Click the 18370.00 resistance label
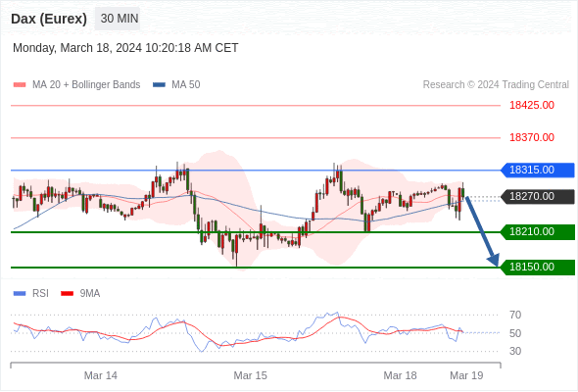 pyautogui.click(x=532, y=137)
